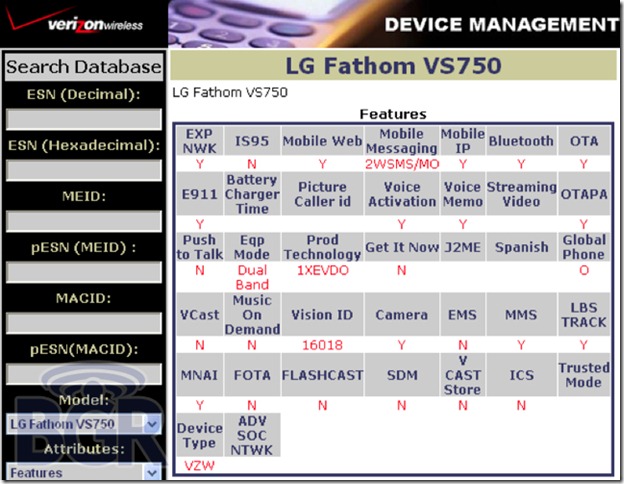Click the Voice Activation header cell

pyautogui.click(x=402, y=194)
